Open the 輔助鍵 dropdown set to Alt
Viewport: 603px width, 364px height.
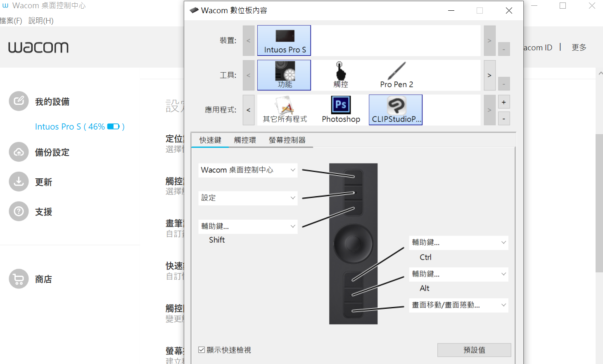pyautogui.click(x=458, y=274)
